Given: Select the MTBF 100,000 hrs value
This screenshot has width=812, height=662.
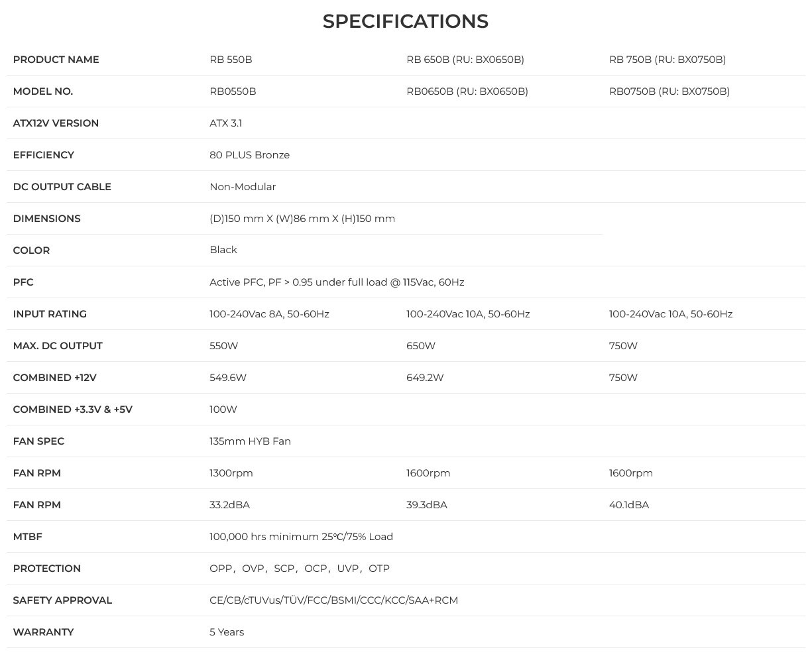Looking at the screenshot, I should coord(301,537).
